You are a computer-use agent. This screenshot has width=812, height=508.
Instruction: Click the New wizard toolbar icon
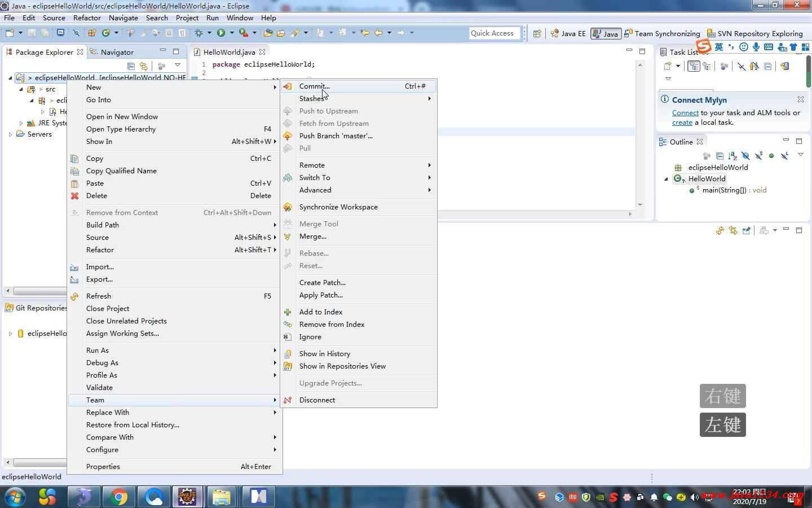pyautogui.click(x=10, y=33)
